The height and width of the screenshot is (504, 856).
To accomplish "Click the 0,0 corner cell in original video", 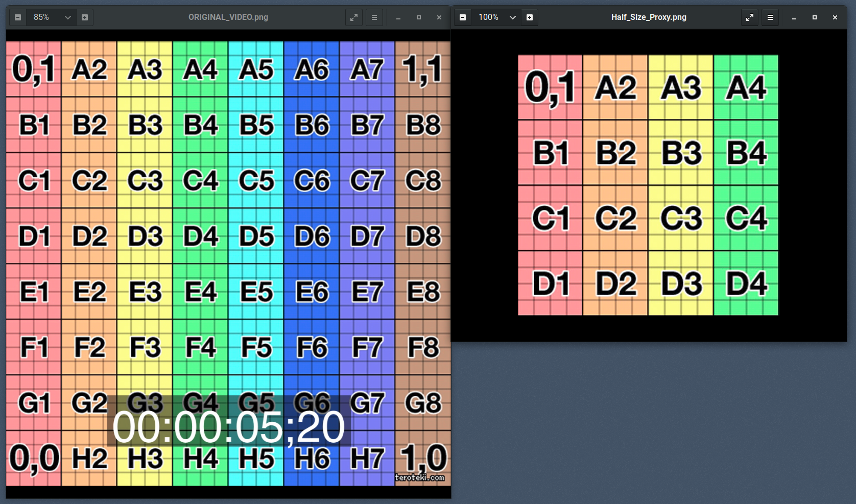I will click(x=34, y=458).
